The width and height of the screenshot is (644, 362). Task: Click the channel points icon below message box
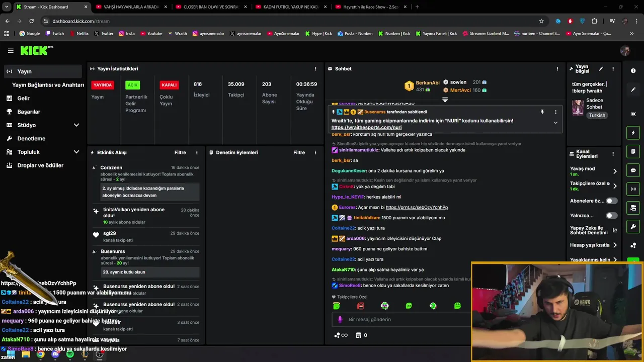tap(341, 335)
